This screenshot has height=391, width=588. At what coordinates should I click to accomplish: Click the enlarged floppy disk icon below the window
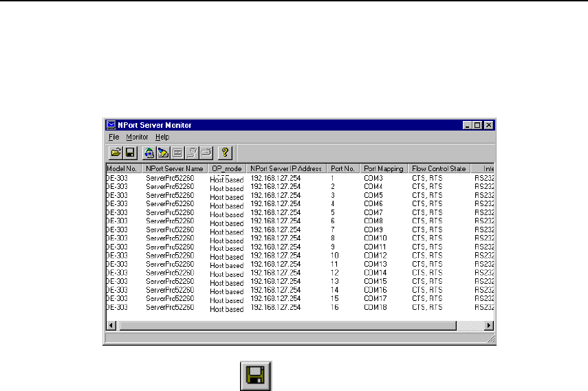point(256,376)
